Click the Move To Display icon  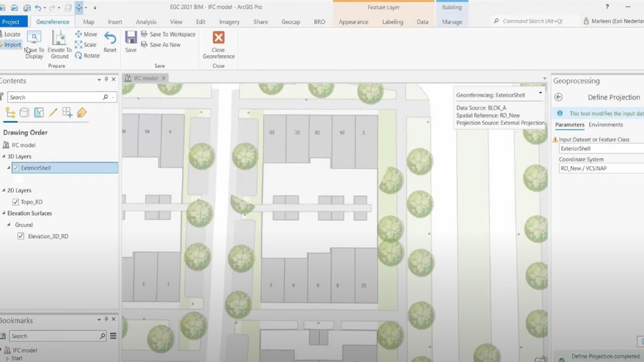(x=34, y=38)
